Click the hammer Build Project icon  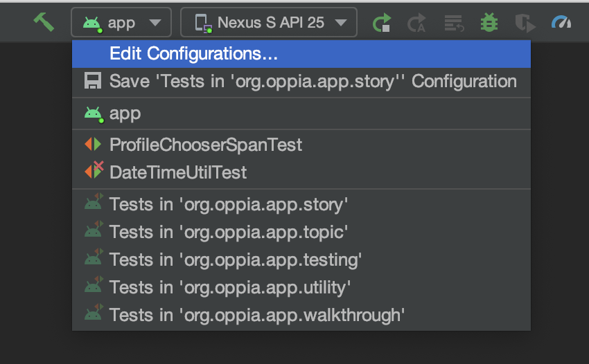point(44,22)
